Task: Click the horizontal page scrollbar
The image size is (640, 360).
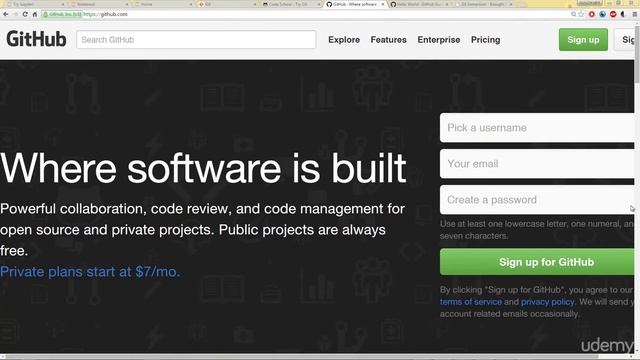Action: (302, 357)
